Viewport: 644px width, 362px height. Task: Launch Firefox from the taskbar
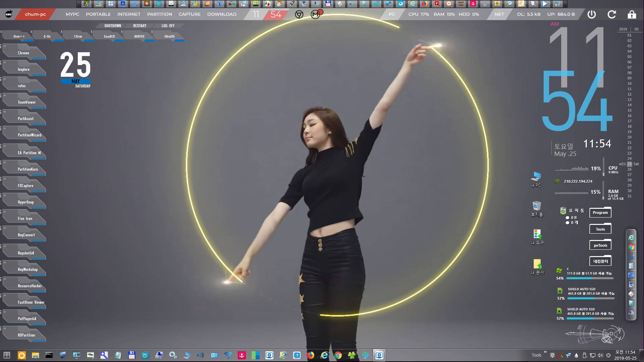pyautogui.click(x=311, y=355)
